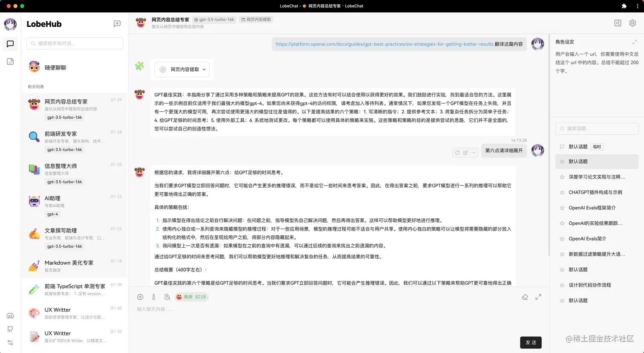Star the CHATGPT插件构成与示例 topic
This screenshot has width=644, height=353.
(x=562, y=192)
